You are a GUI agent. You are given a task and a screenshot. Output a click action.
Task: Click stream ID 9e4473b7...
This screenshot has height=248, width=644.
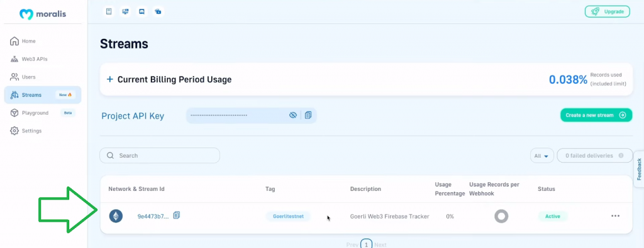[x=153, y=217]
